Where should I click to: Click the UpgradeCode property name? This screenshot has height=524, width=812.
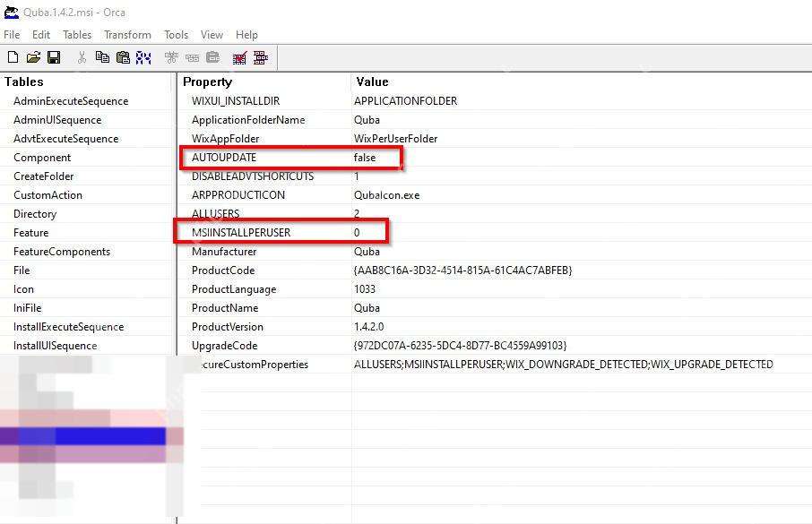(x=224, y=346)
